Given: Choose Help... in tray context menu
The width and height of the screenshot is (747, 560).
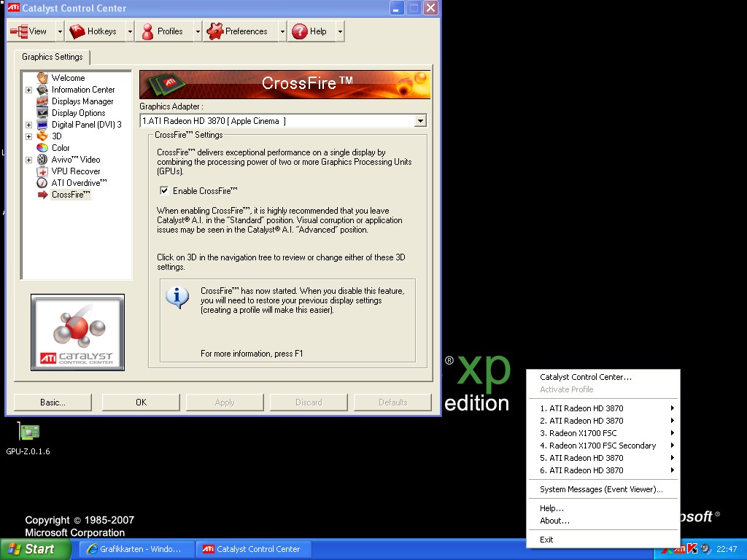Looking at the screenshot, I should 603,508.
